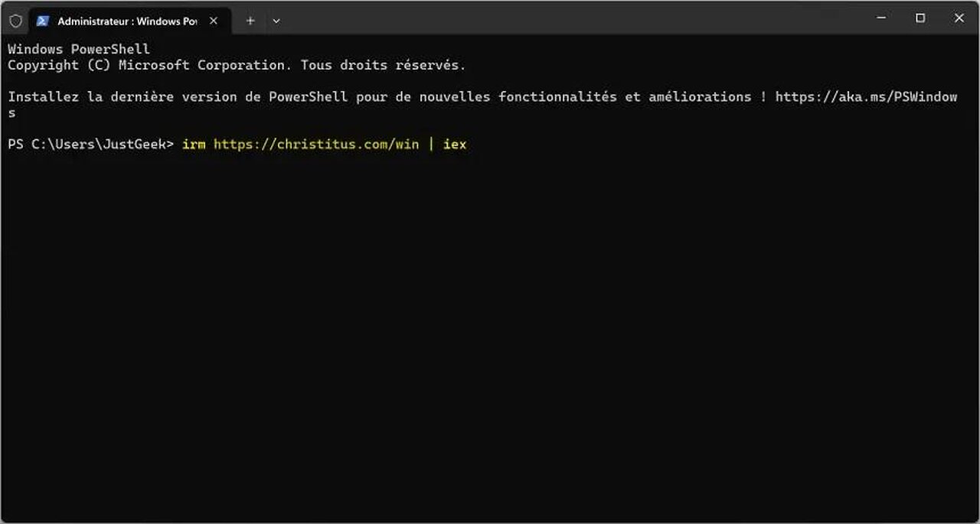The height and width of the screenshot is (524, 980).
Task: Close the Windows Terminal window
Action: 959,18
